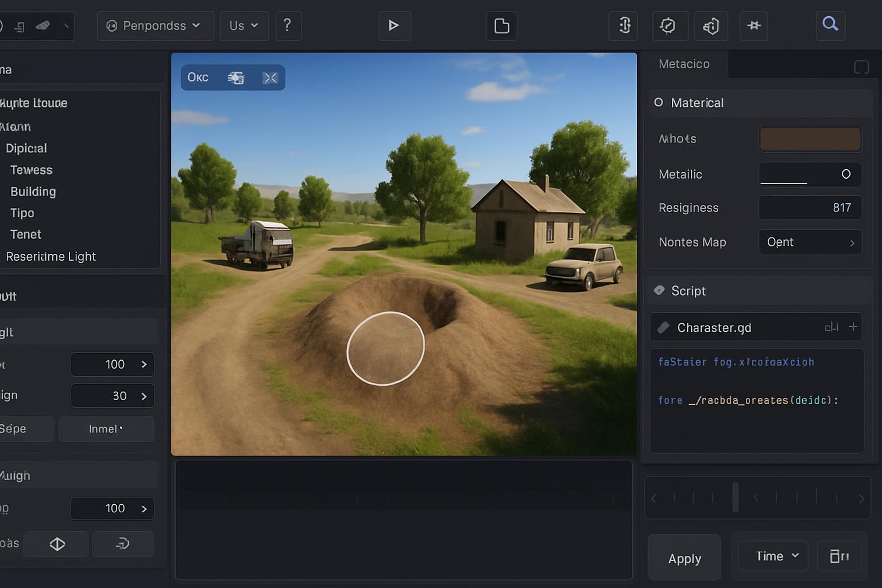This screenshot has width=882, height=588.
Task: Open the search magnifier icon
Action: point(830,24)
